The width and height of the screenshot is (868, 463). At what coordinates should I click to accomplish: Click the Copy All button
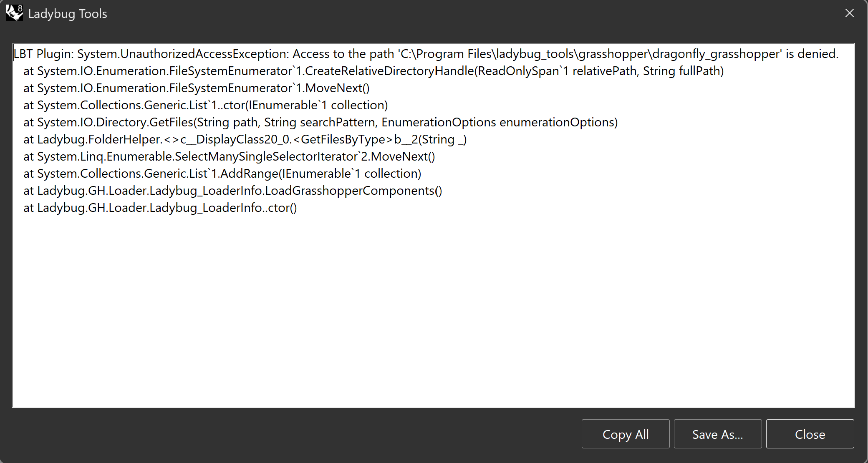[626, 434]
